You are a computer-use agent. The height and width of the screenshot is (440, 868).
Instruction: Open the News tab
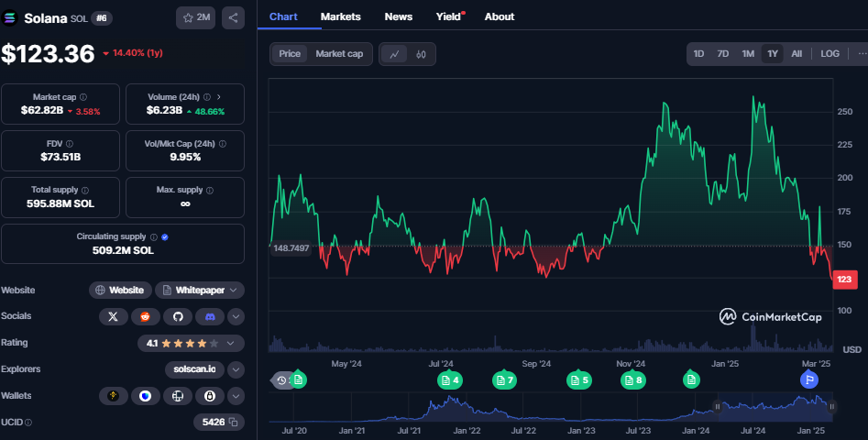399,16
